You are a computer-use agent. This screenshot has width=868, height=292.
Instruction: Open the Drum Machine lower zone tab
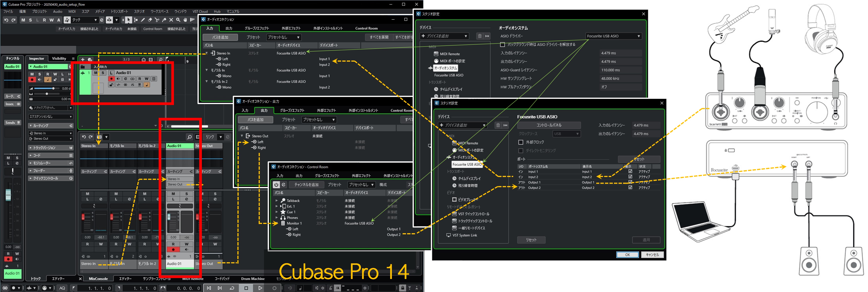click(x=253, y=279)
